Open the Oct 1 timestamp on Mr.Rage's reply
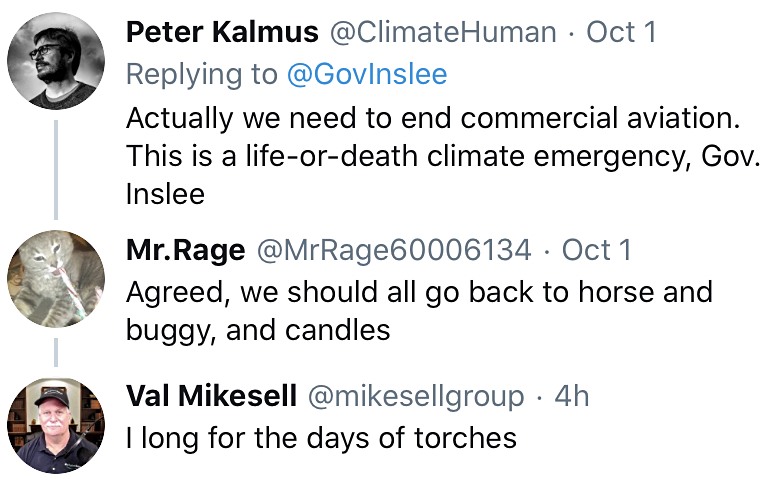Image resolution: width=771 pixels, height=486 pixels. (x=597, y=250)
